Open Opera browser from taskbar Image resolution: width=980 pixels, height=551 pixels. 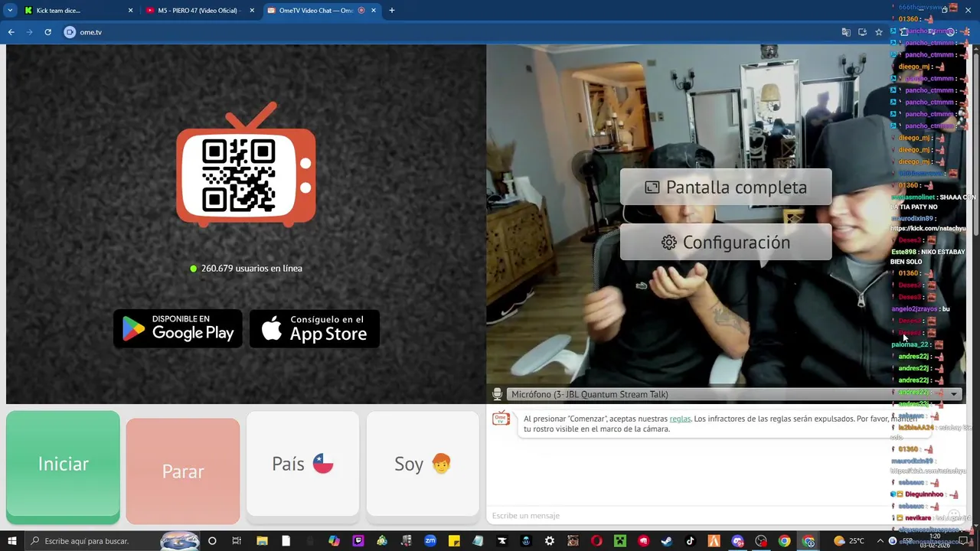[596, 541]
